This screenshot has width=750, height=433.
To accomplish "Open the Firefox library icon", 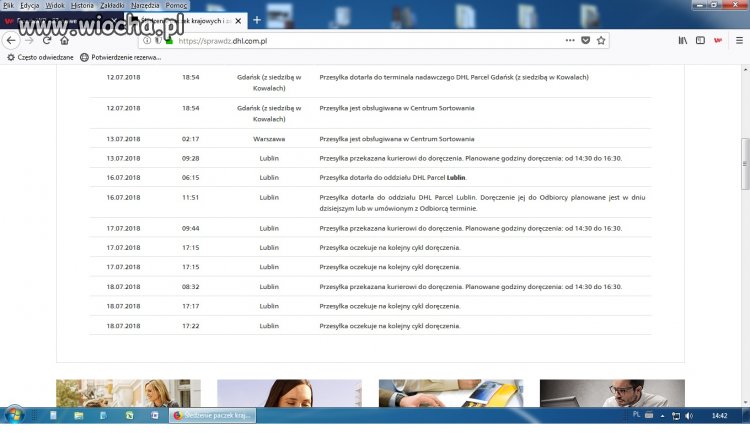I will pyautogui.click(x=683, y=41).
